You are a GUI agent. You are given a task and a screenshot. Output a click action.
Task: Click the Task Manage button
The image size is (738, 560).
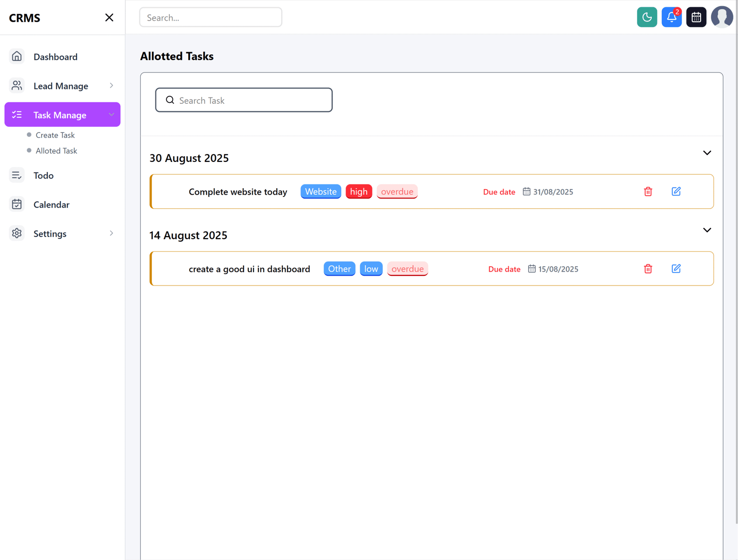click(60, 115)
